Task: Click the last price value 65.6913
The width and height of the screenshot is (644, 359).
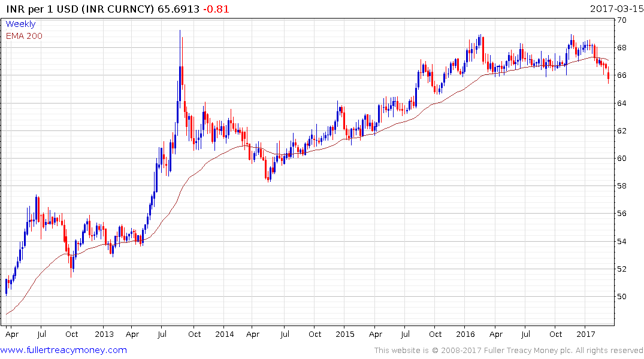Action: point(179,9)
